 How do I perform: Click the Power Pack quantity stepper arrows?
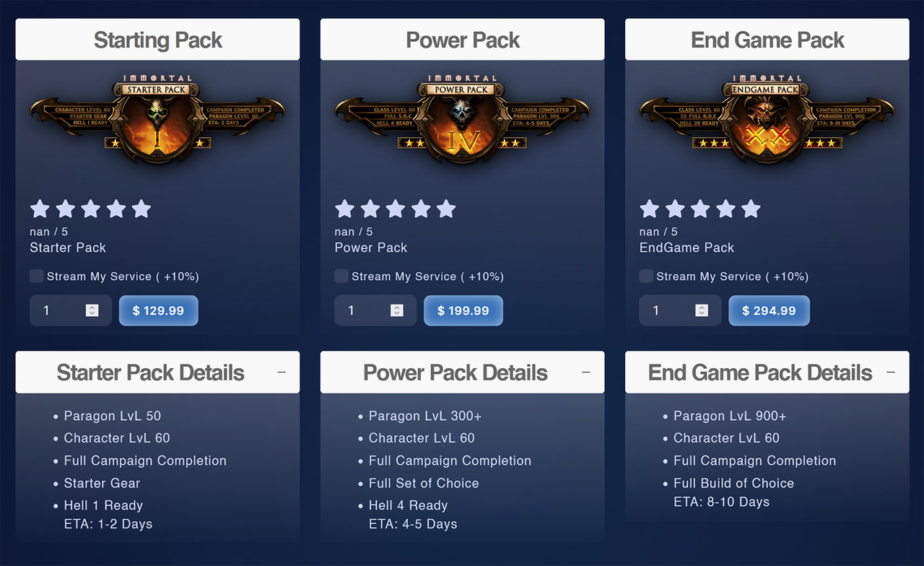[397, 310]
